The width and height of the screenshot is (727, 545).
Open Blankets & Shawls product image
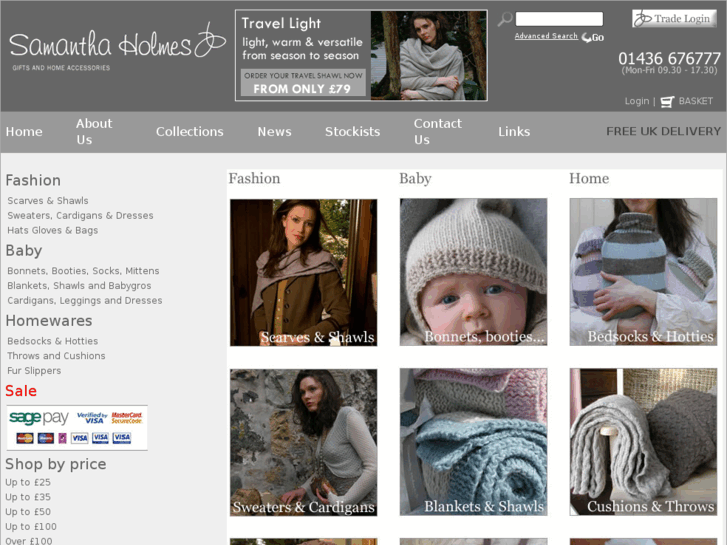(473, 442)
